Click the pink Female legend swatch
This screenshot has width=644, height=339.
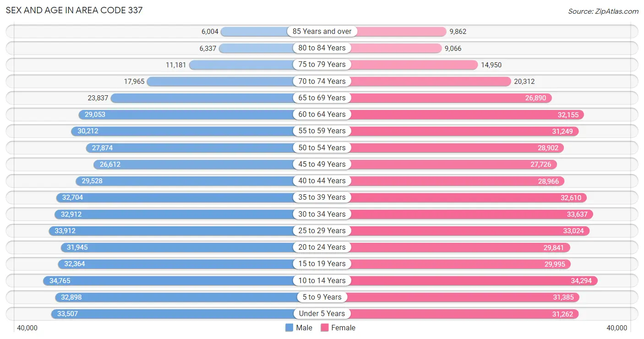(325, 328)
